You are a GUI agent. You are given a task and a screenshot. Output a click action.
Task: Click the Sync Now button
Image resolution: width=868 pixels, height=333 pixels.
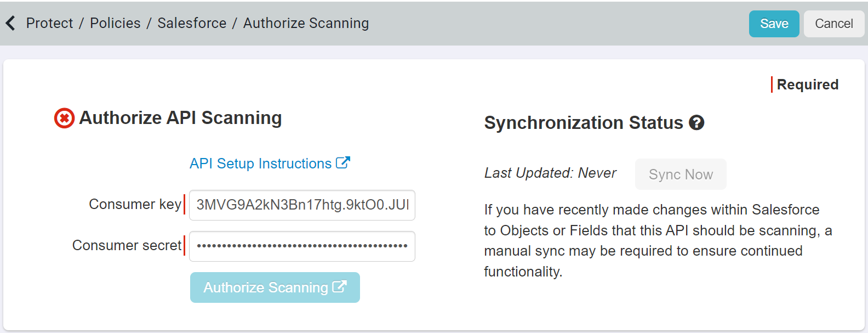coord(681,174)
